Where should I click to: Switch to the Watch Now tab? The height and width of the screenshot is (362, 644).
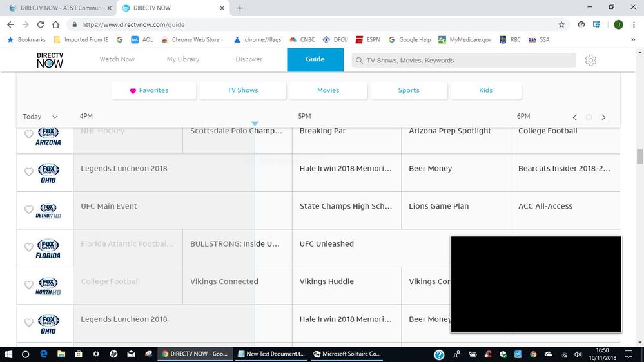coord(117,59)
